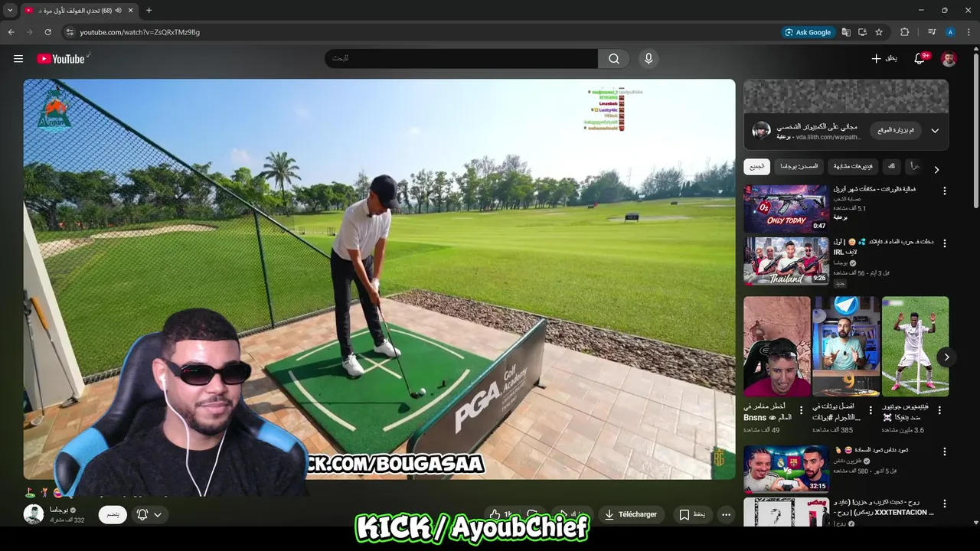Image resolution: width=980 pixels, height=551 pixels.
Task: Open the Chrome profile avatar A
Action: pos(950,32)
